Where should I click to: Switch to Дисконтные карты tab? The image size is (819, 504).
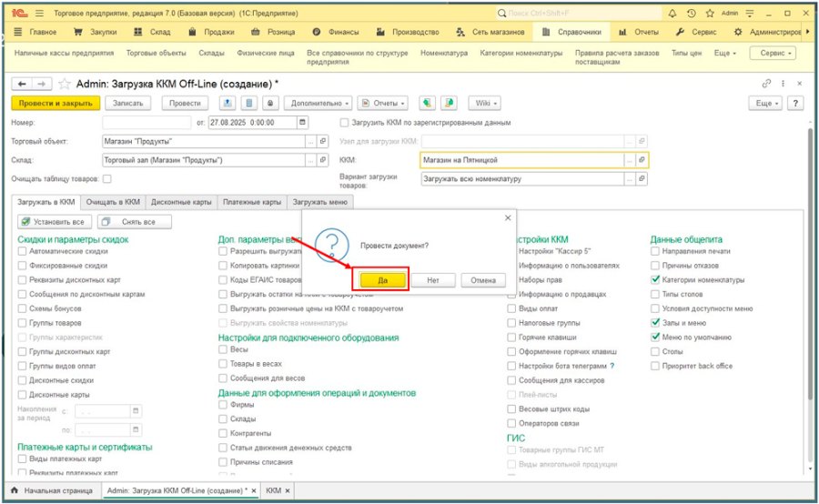coord(181,202)
